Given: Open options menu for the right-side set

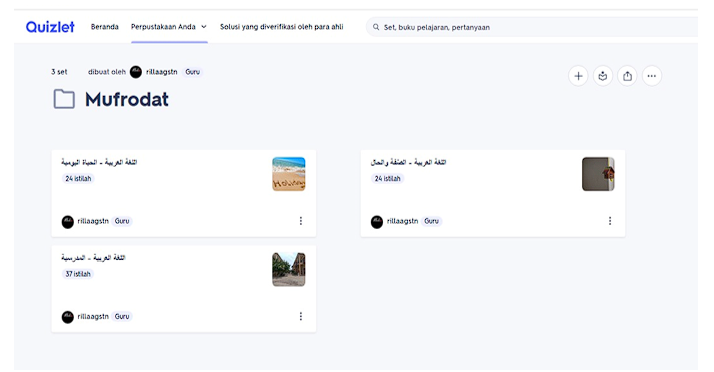Looking at the screenshot, I should (x=610, y=221).
